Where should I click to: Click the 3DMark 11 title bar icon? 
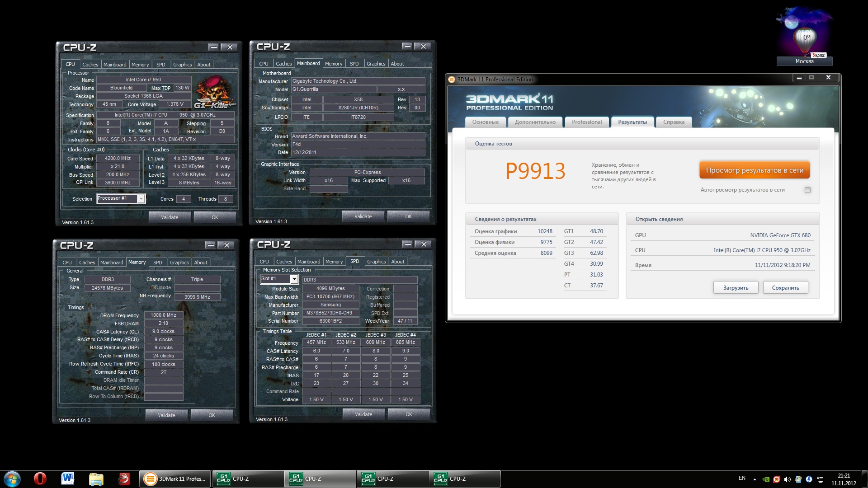pos(451,80)
